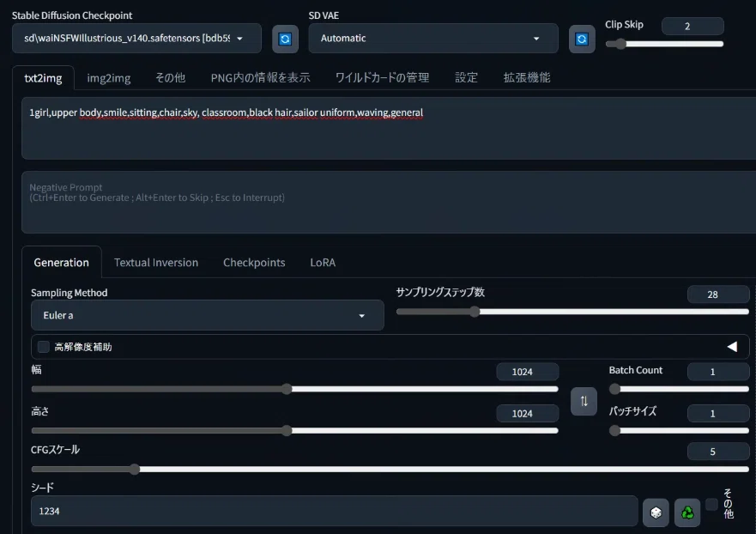Screen dimensions: 756x534
Task: Swap width and height with arrows button
Action: pyautogui.click(x=584, y=401)
